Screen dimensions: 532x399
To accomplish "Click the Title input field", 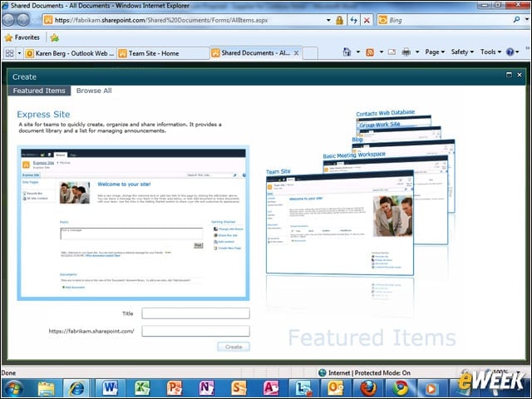I will click(196, 313).
